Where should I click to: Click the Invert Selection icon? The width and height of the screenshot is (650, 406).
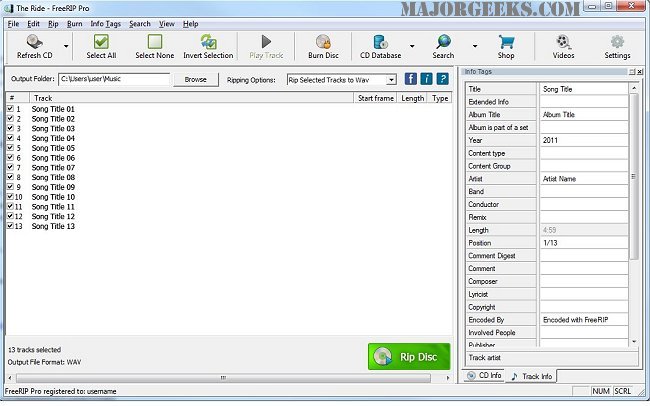pyautogui.click(x=209, y=42)
